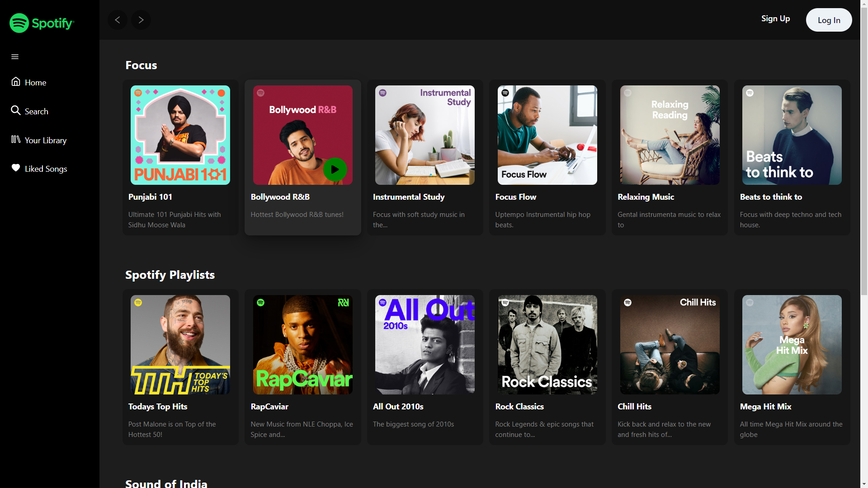Play the Bollywood R&B playlist

[335, 169]
